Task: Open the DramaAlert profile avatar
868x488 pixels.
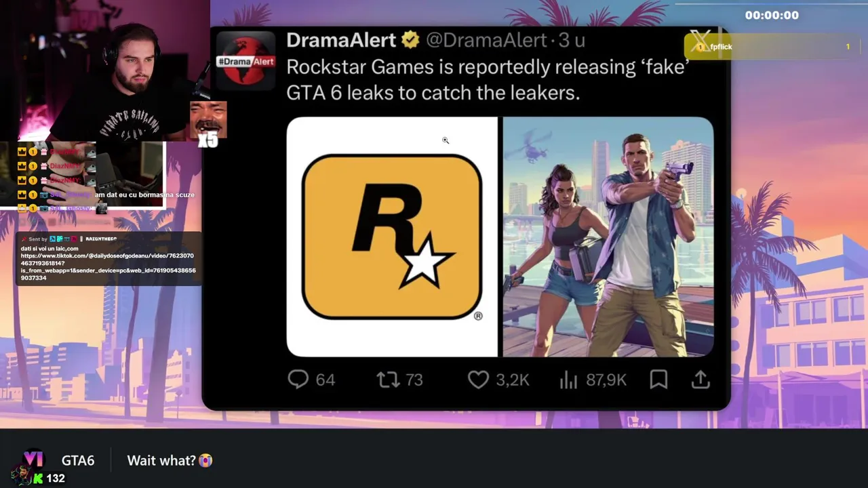Action: click(x=245, y=60)
